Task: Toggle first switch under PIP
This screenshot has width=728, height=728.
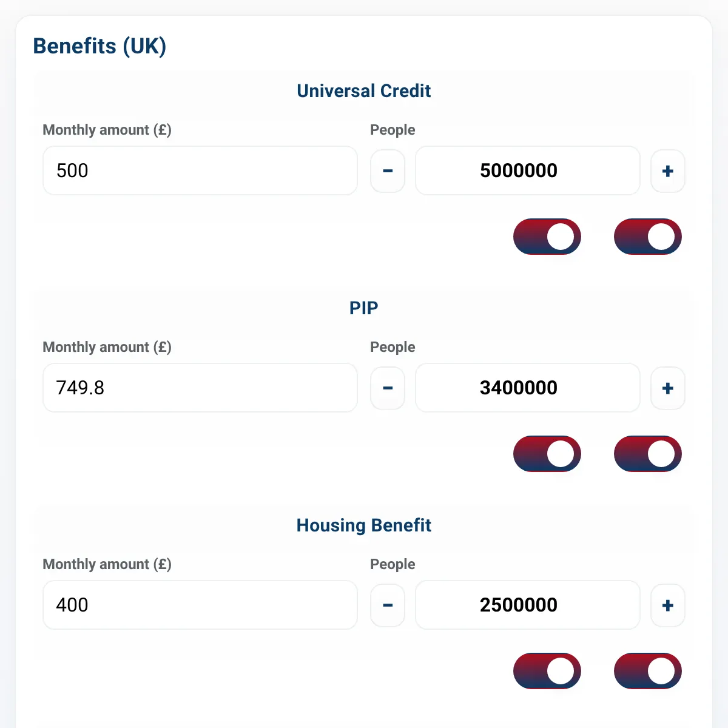Action: (x=547, y=454)
